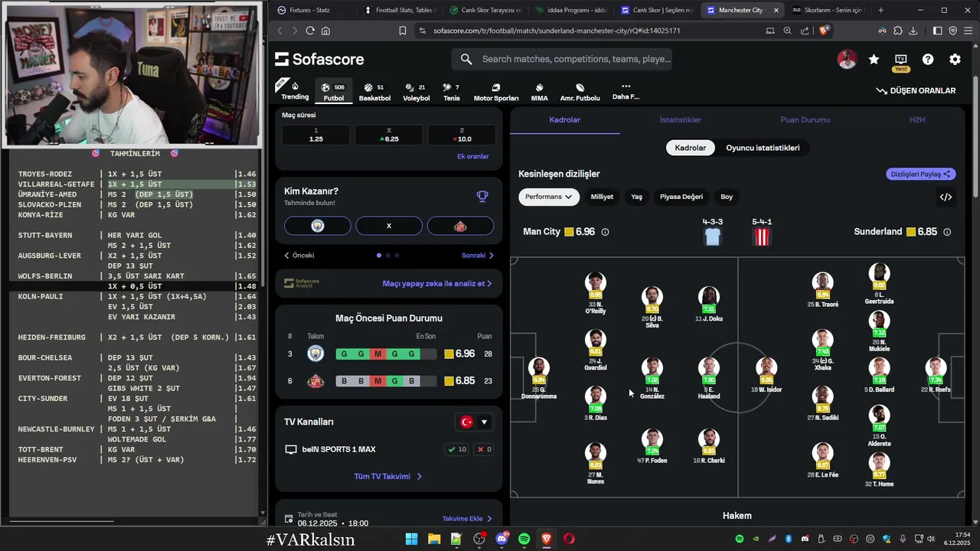Select player E. Haaland on pitch

click(x=709, y=378)
